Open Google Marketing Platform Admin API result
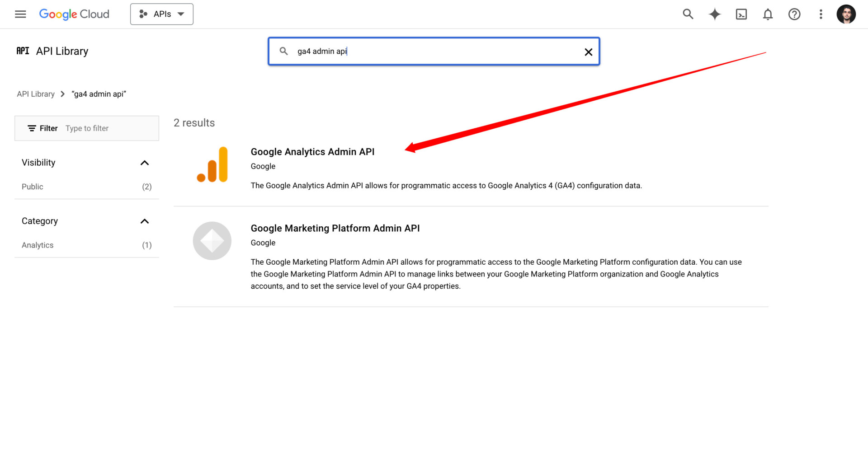The width and height of the screenshot is (868, 454). (335, 228)
